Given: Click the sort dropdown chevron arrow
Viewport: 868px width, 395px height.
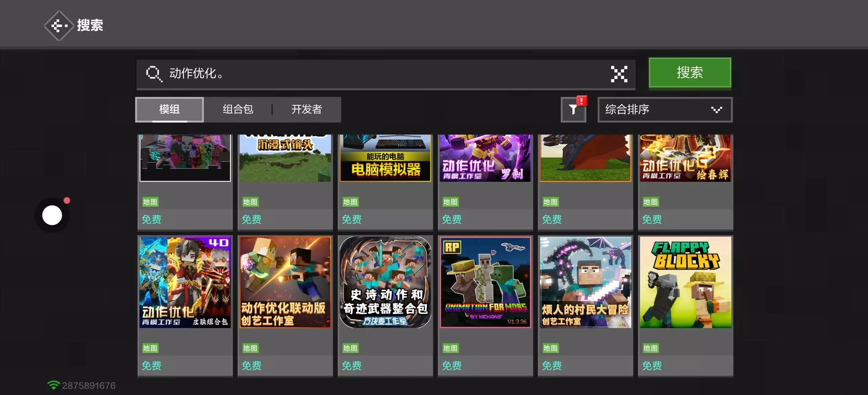Looking at the screenshot, I should click(x=716, y=109).
